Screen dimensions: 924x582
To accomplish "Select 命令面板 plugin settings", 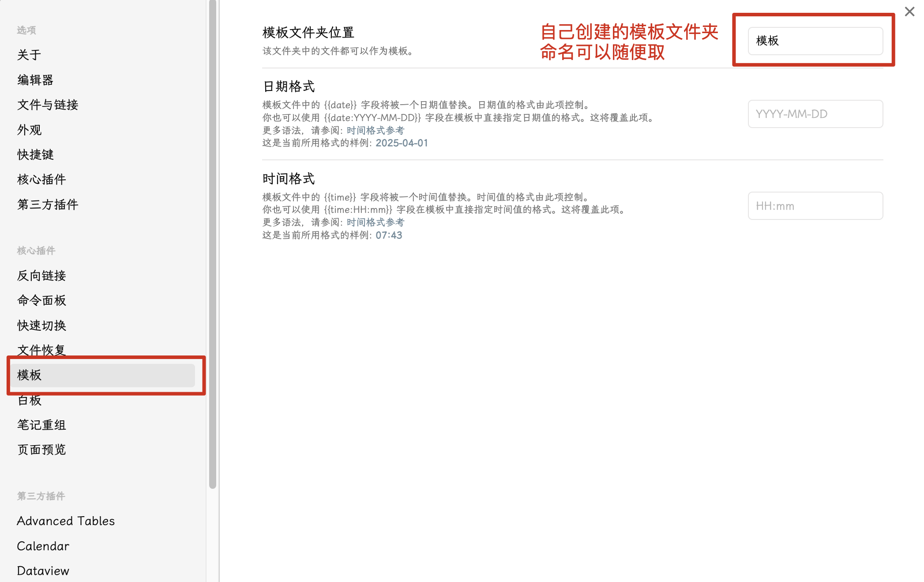I will click(x=41, y=300).
